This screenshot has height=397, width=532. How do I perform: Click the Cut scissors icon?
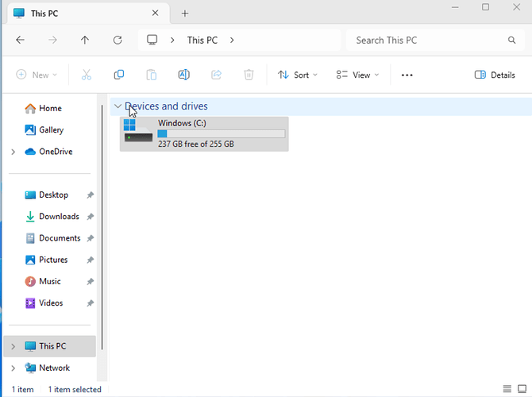coord(87,75)
